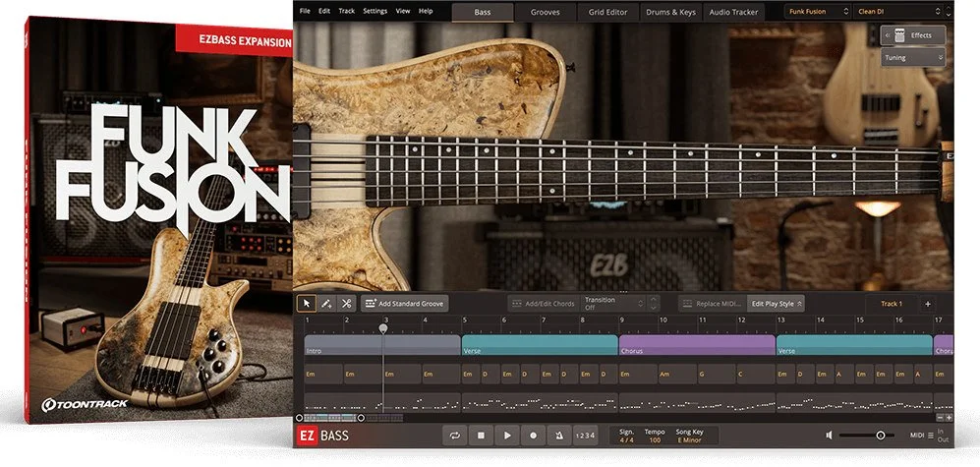Switch to the Grooves tab
Screen dimensions: 980x467
point(545,12)
